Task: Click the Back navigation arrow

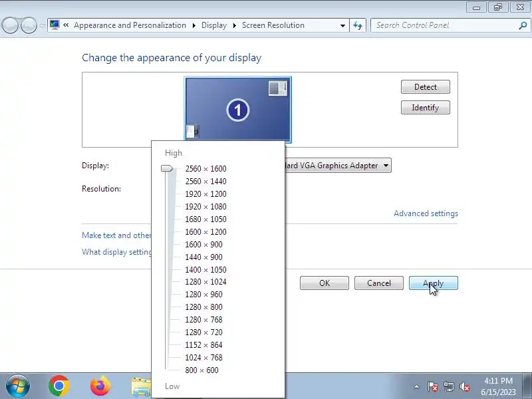Action: click(x=10, y=25)
